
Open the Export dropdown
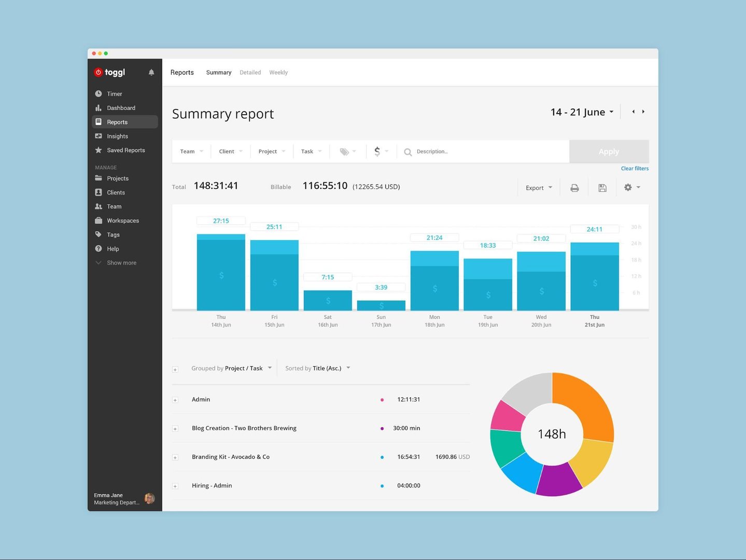(538, 187)
